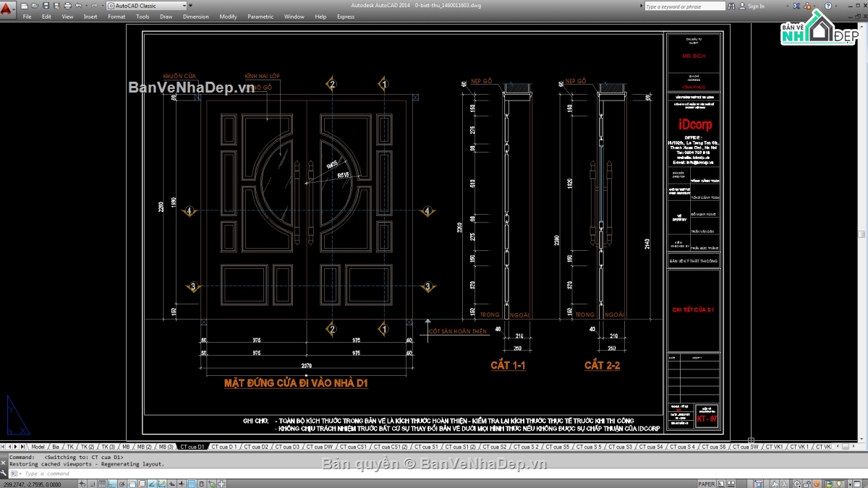Viewport: 868px width, 488px height.
Task: Select the 'CẮT 2-2' section title text
Action: 602,365
